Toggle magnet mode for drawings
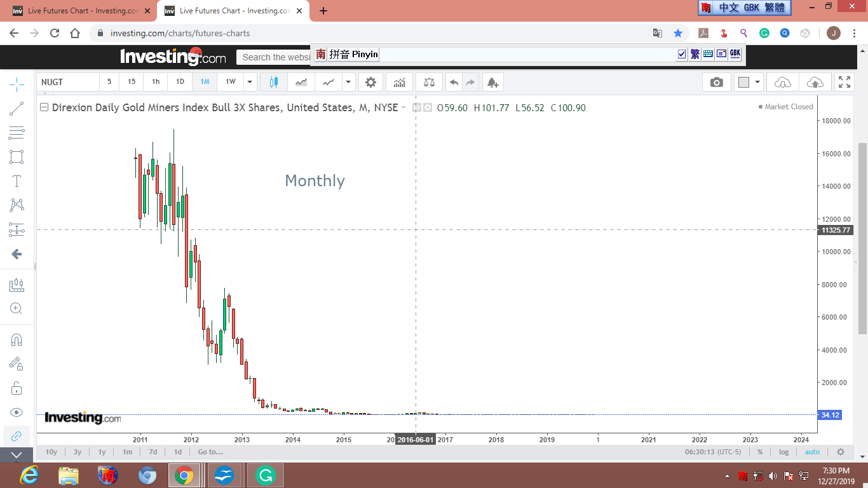Image resolution: width=868 pixels, height=488 pixels. (17, 340)
